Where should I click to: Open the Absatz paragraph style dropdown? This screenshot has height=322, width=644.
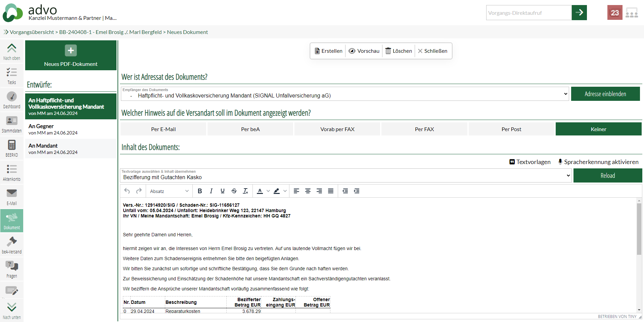[x=169, y=191]
